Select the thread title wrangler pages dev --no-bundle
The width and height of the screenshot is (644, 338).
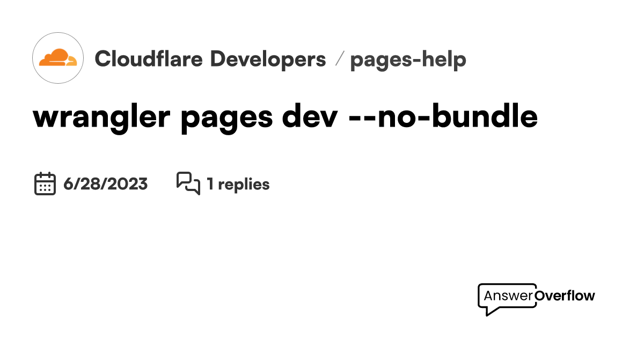284,117
